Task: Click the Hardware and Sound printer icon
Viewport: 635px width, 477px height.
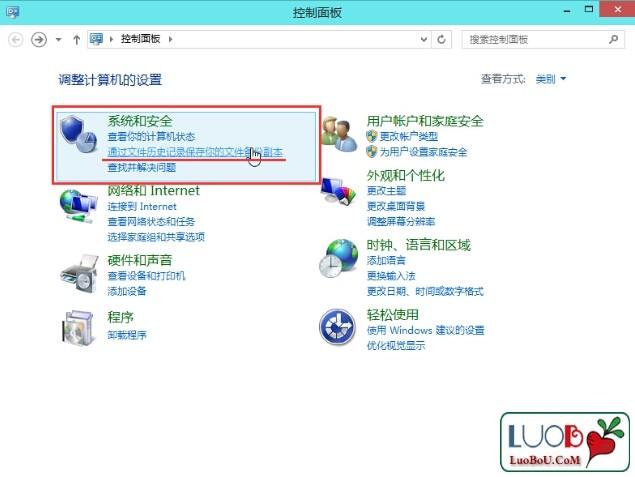Action: tap(79, 274)
